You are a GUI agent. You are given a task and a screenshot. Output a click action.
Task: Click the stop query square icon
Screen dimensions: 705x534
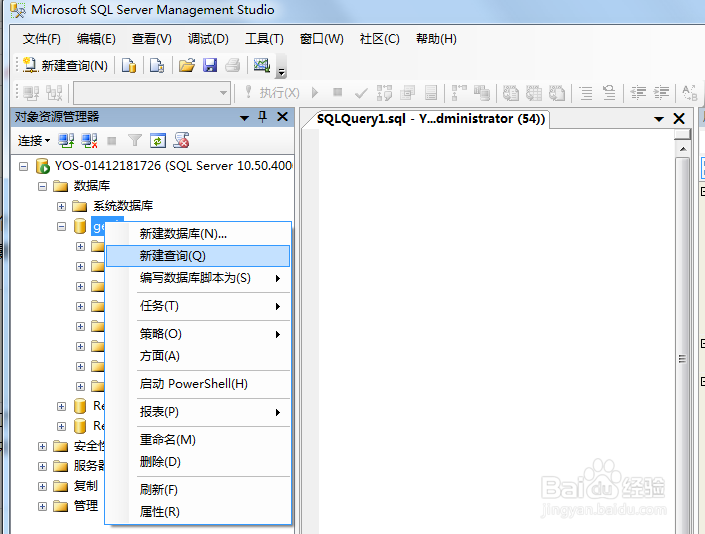338,92
